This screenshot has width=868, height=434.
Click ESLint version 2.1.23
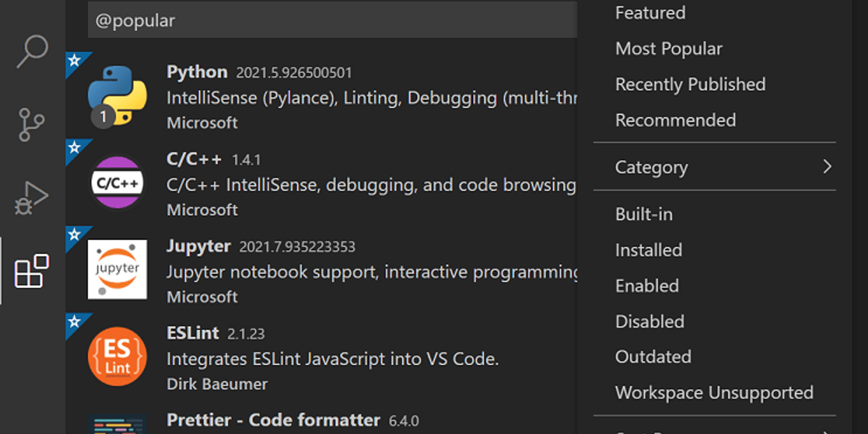246,334
